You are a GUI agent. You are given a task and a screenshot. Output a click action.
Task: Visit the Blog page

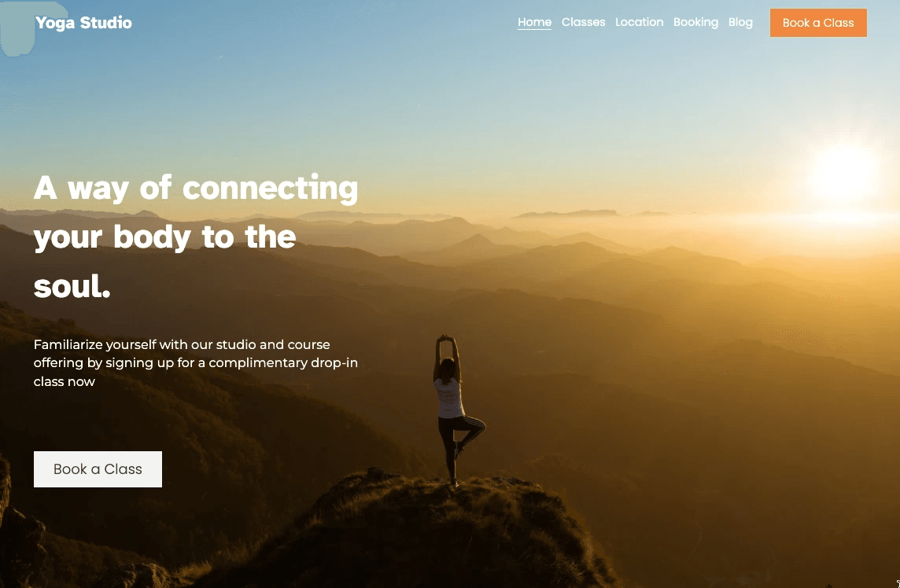tap(740, 22)
